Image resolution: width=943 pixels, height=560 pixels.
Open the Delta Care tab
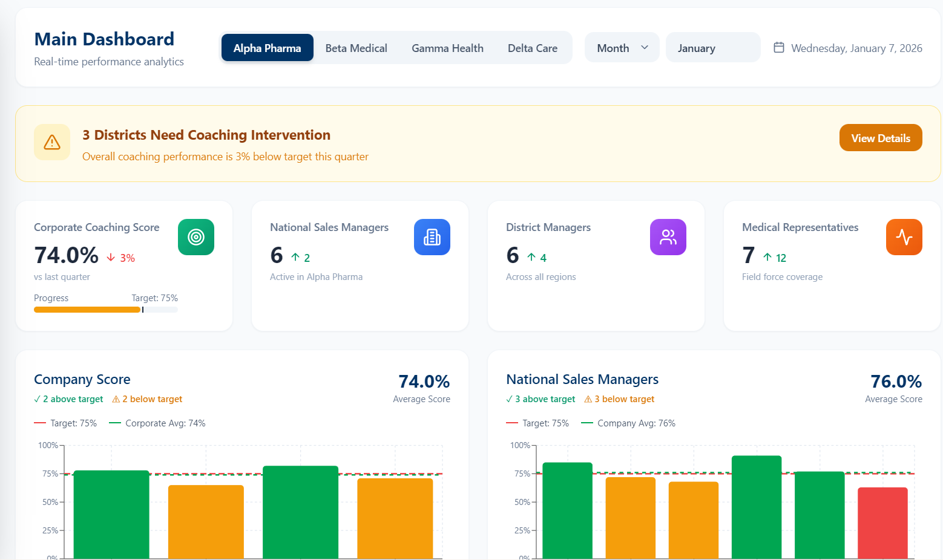532,48
